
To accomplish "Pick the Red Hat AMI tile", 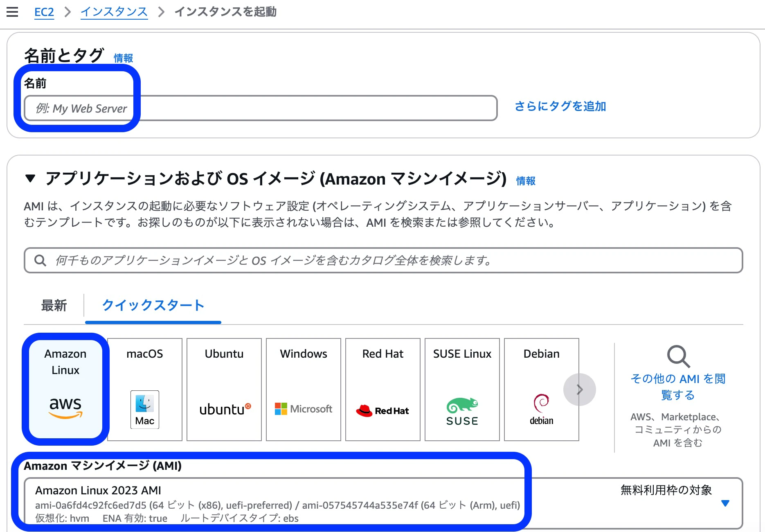I will point(383,389).
